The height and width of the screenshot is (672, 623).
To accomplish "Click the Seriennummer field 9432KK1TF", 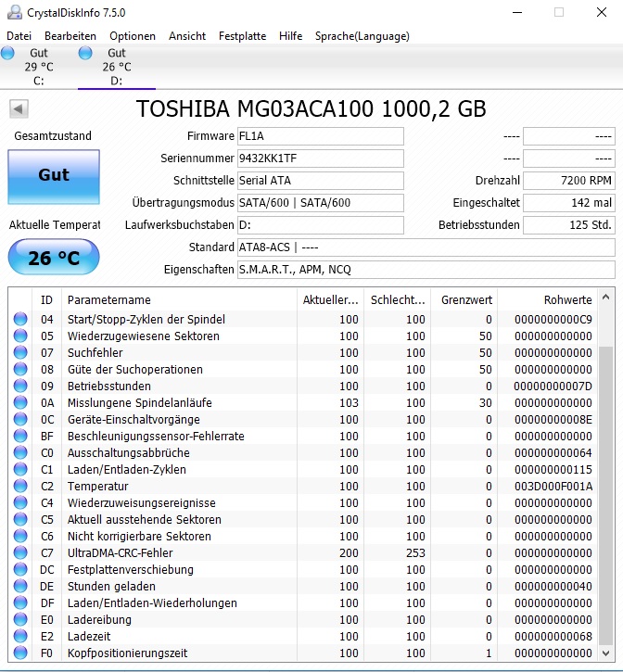I will (x=320, y=158).
